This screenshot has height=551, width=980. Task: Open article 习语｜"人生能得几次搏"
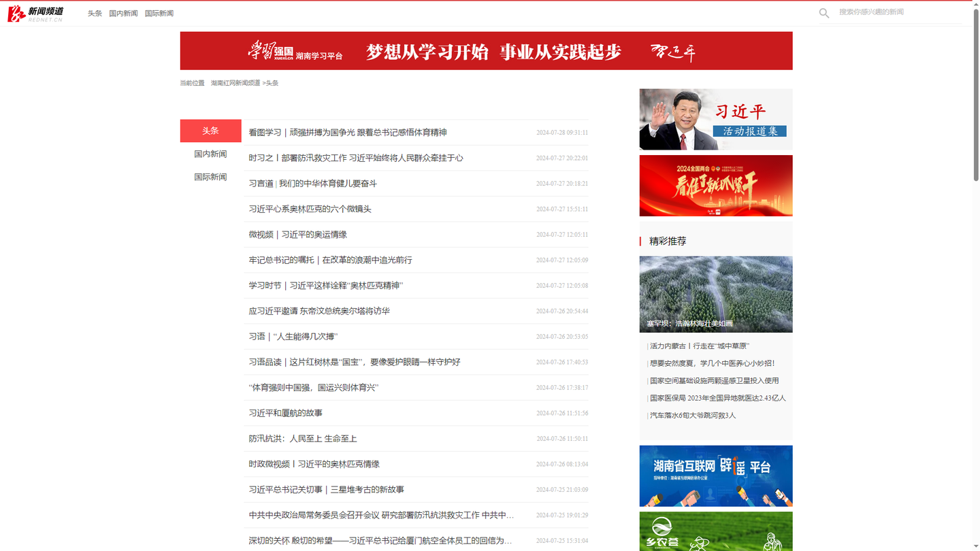pos(293,337)
